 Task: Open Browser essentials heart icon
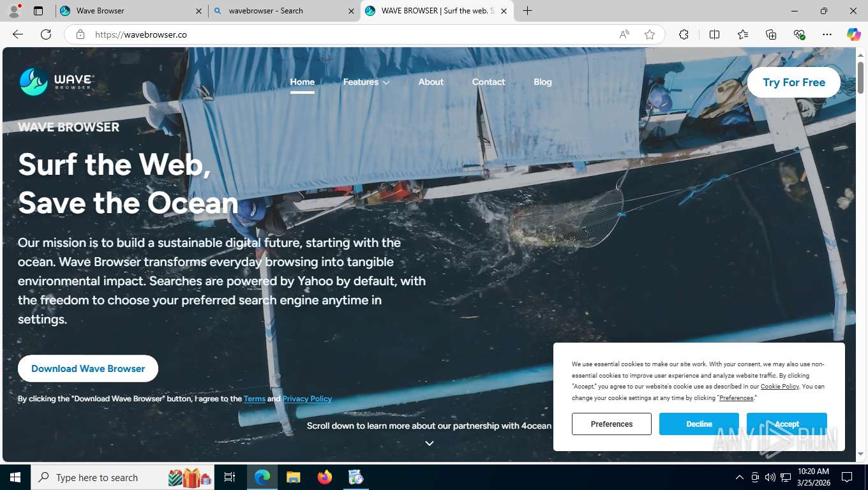point(799,34)
